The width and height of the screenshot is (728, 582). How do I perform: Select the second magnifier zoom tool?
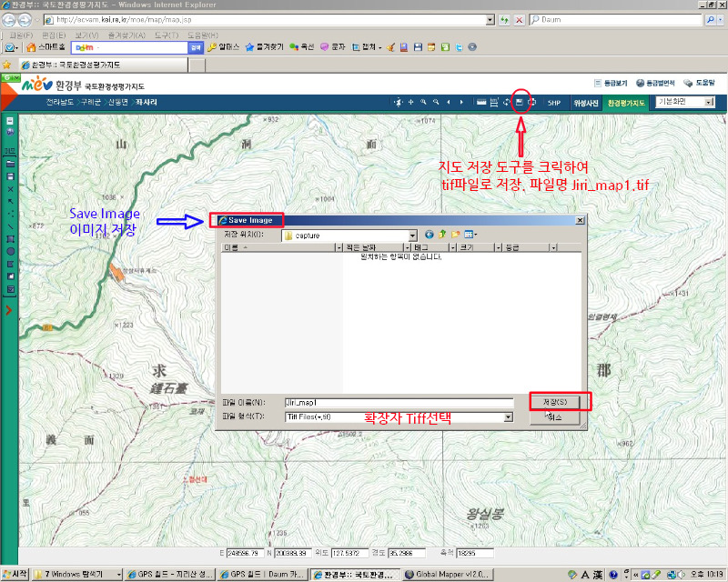coord(436,102)
